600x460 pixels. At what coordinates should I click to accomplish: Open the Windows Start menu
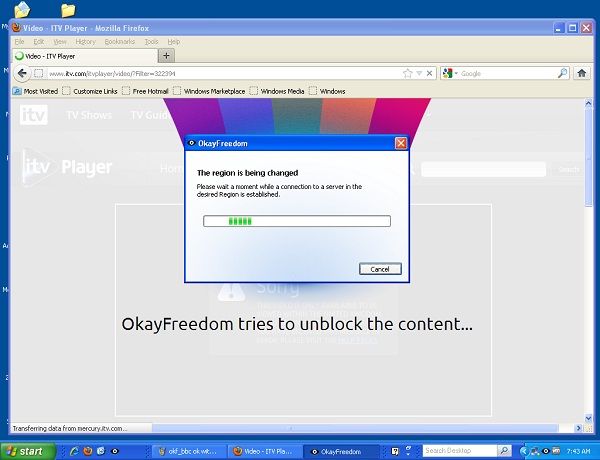click(x=27, y=451)
